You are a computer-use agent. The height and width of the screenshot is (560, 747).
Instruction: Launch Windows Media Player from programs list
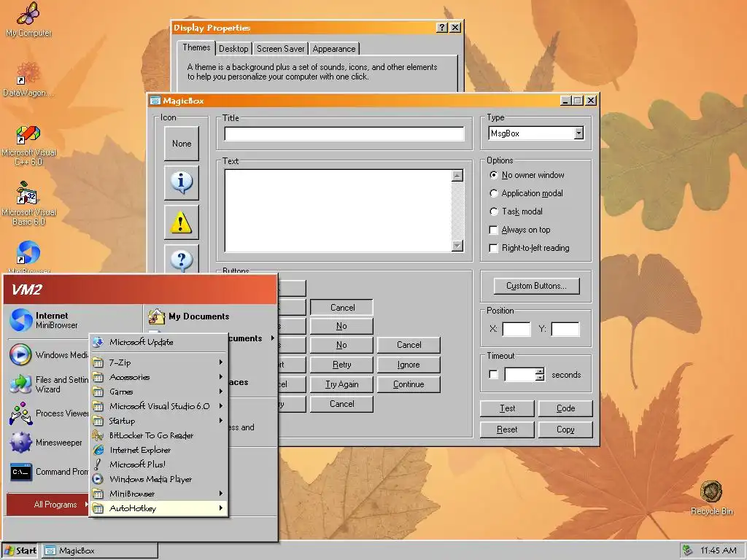(x=158, y=479)
